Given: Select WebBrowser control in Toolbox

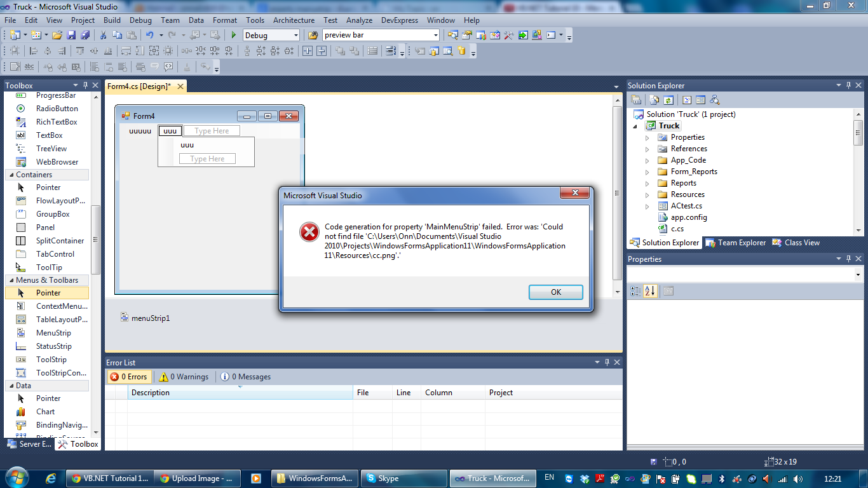Looking at the screenshot, I should [47, 162].
